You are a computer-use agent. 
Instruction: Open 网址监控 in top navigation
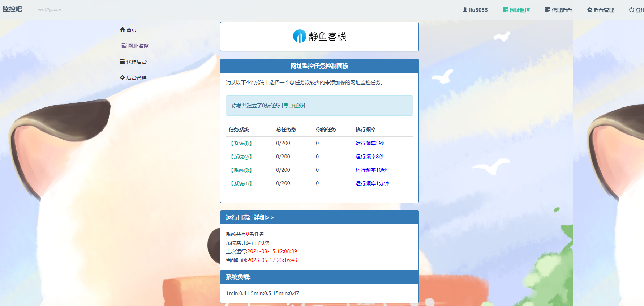point(516,10)
